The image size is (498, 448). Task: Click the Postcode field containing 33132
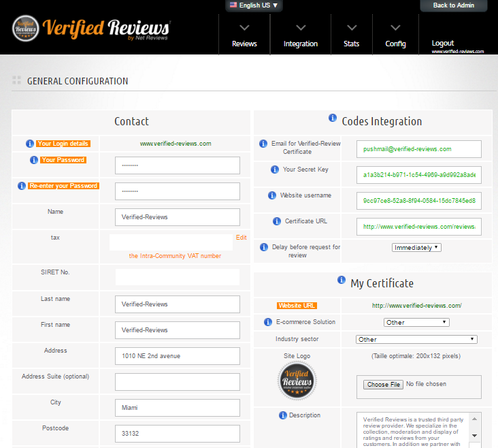pos(177,434)
